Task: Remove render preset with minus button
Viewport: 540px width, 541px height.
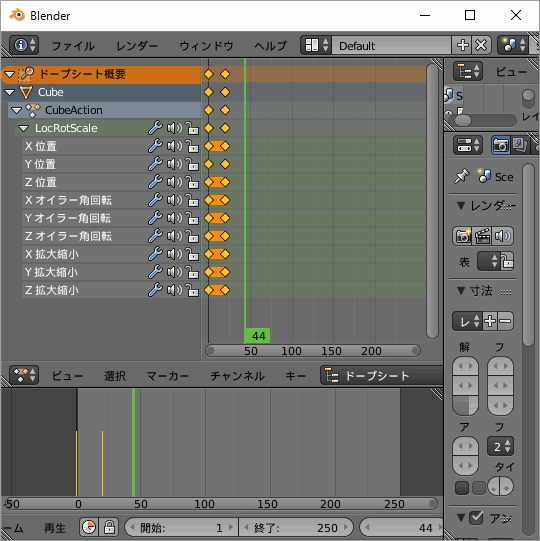Action: (505, 321)
